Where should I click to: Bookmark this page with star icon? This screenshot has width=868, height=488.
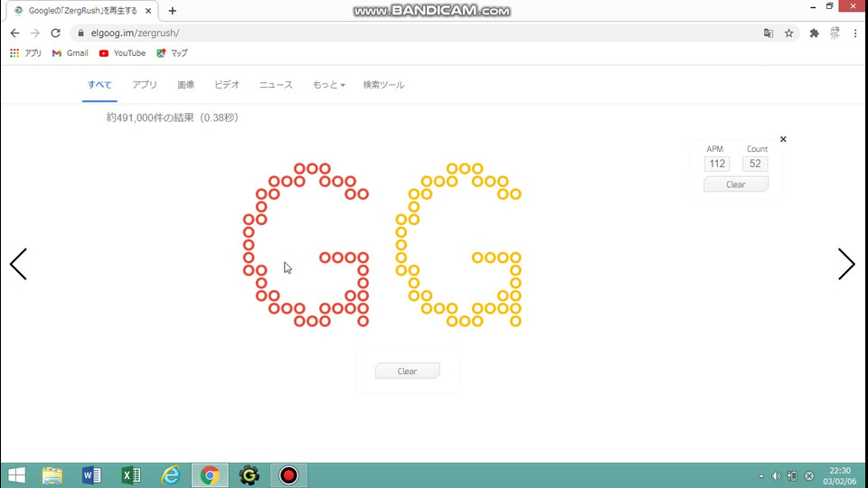coord(788,33)
